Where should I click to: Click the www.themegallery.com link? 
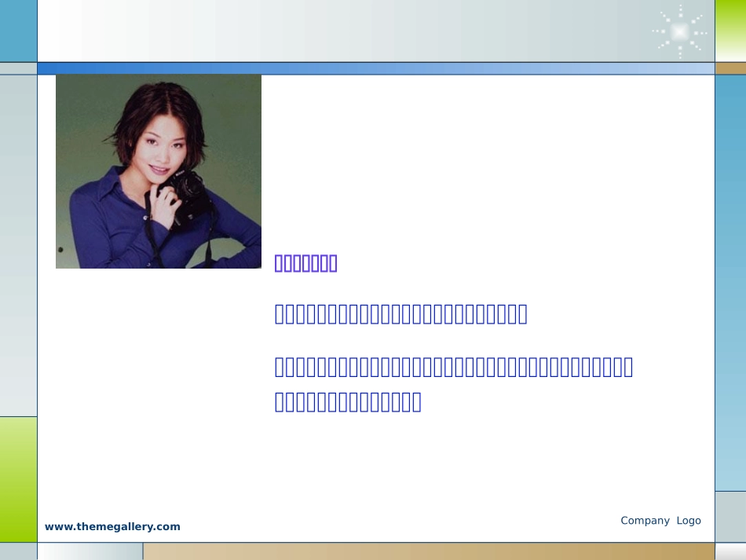pyautogui.click(x=112, y=527)
